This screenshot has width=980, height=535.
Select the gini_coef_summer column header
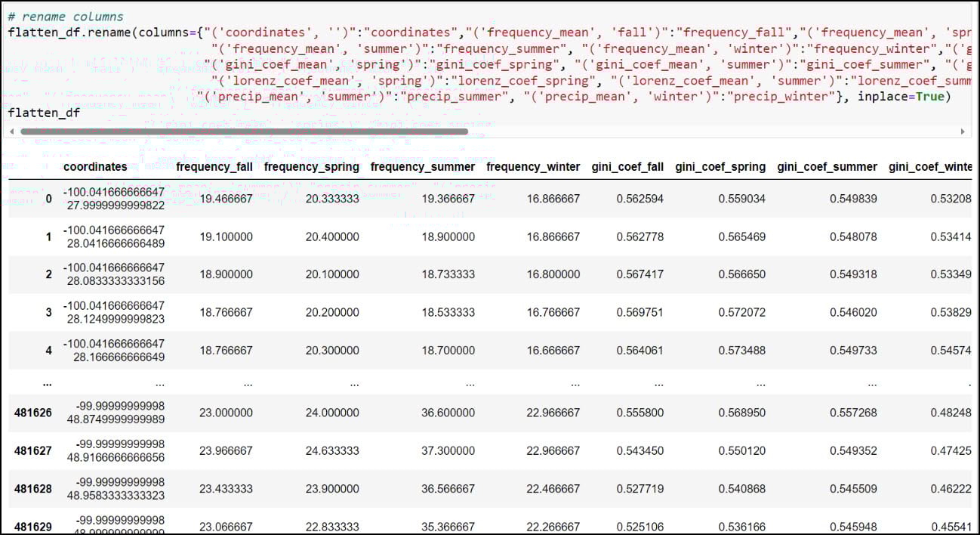click(x=827, y=167)
